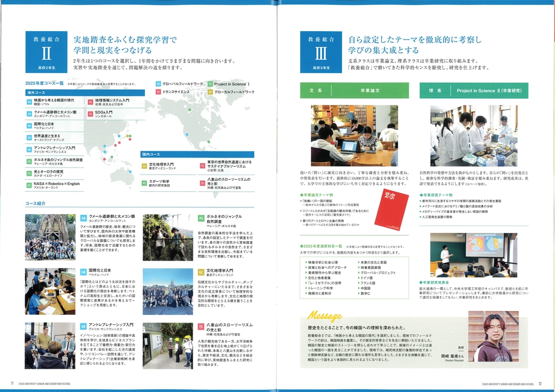Image resolution: width=555 pixels, height=392 pixels.
Task: Click the blue GB legend icon for グローバルフィールドワーク
Action: point(158,84)
